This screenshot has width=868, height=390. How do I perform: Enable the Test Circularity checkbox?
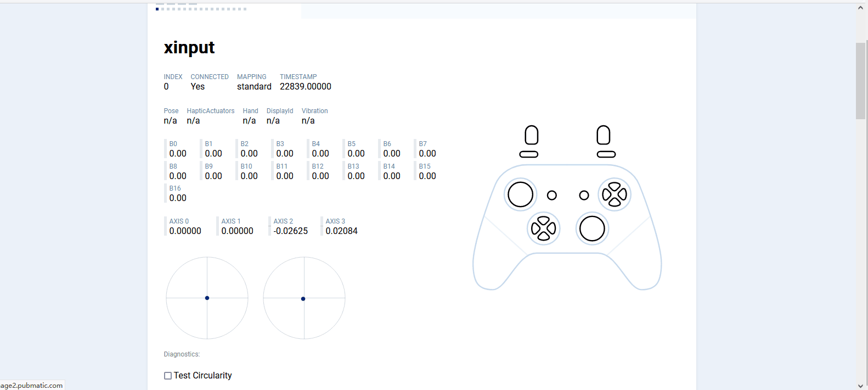[x=168, y=376]
